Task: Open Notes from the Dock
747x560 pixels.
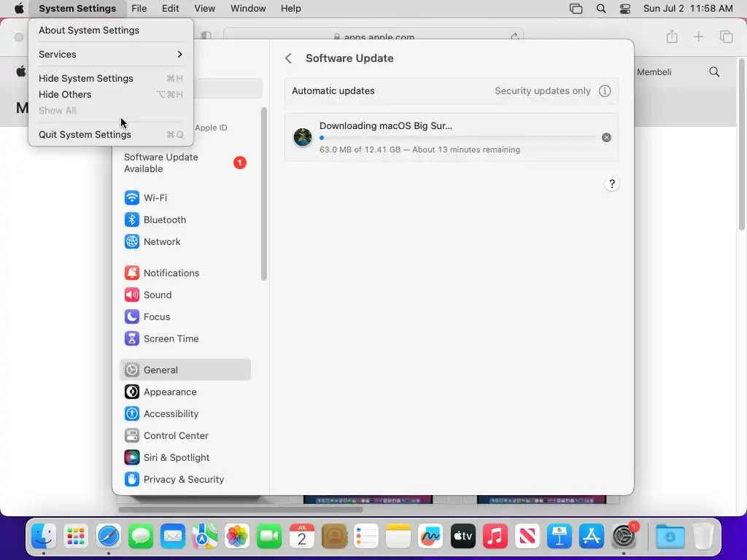Action: [x=398, y=537]
